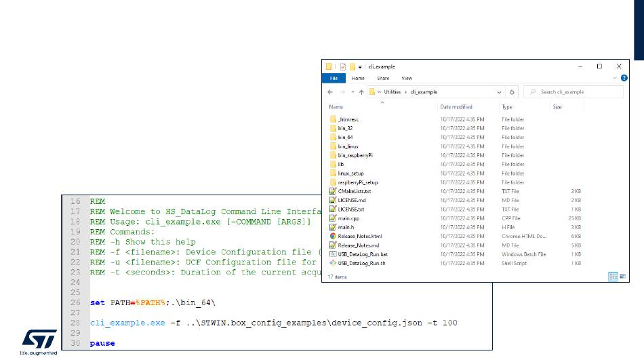Click the '25 KB' size cell
Viewport: 644px width, 362px height.
pos(575,218)
